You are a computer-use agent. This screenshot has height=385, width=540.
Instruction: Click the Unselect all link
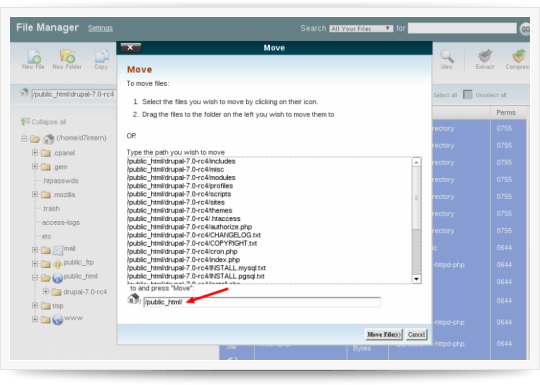click(x=491, y=95)
